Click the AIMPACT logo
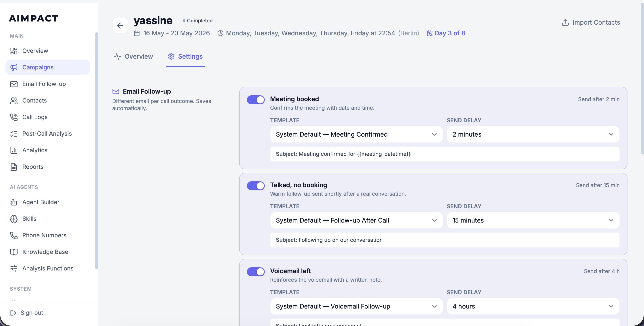644x326 pixels. 34,18
